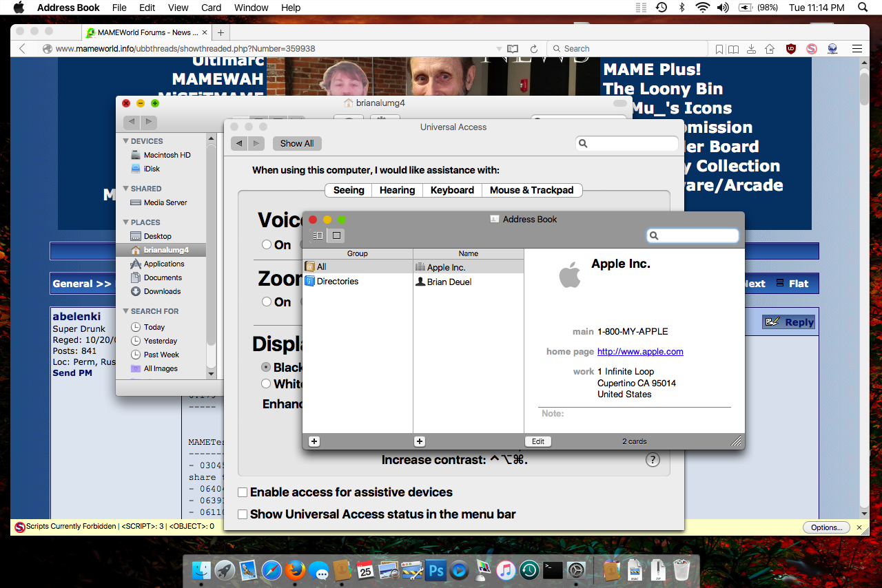Open iTunes from the Dock
Image resolution: width=882 pixels, height=588 pixels.
(506, 570)
